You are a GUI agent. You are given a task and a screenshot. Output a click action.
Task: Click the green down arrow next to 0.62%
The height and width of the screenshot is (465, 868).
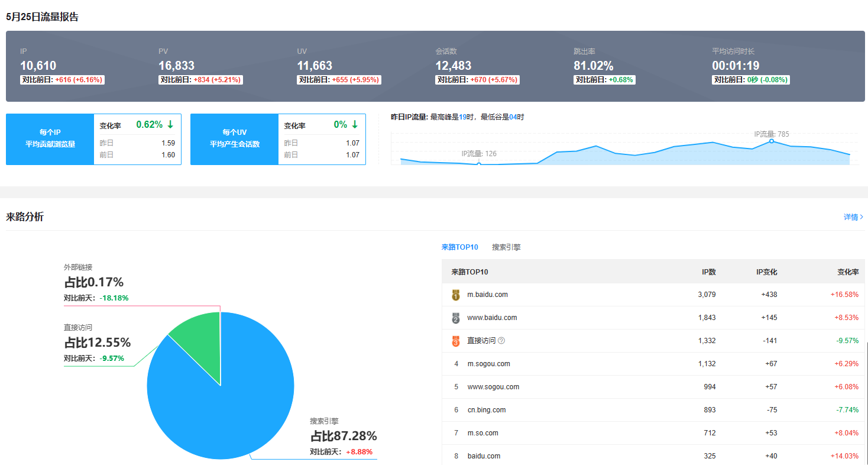pyautogui.click(x=170, y=125)
